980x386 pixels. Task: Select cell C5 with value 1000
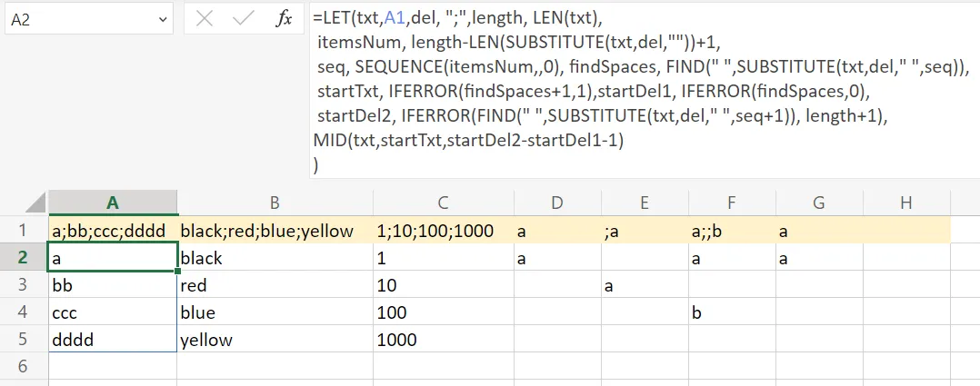(x=442, y=340)
